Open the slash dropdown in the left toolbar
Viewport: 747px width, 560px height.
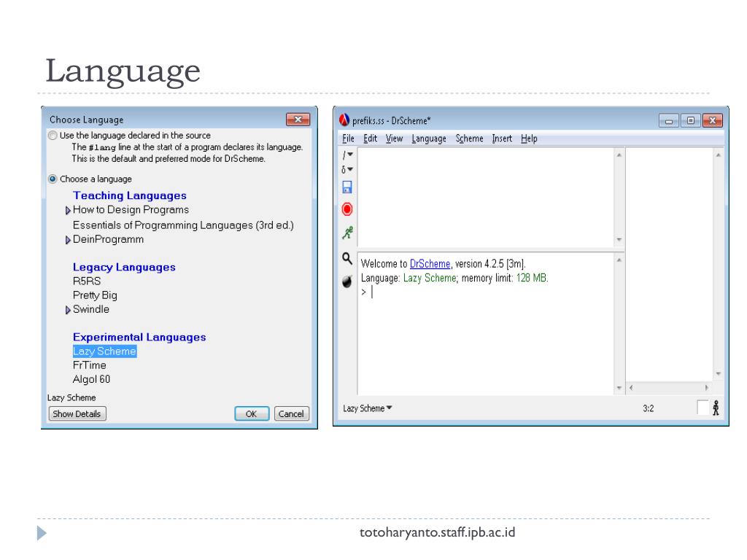347,155
